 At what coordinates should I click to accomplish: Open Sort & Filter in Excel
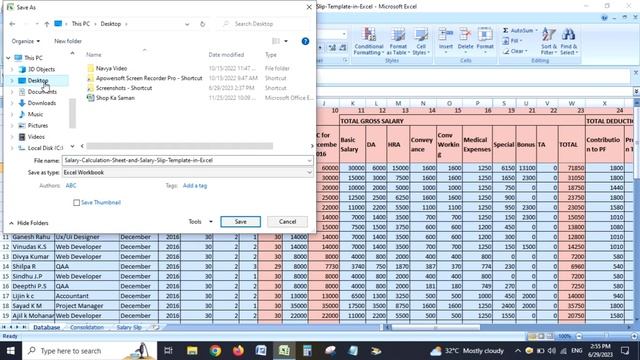[549, 41]
